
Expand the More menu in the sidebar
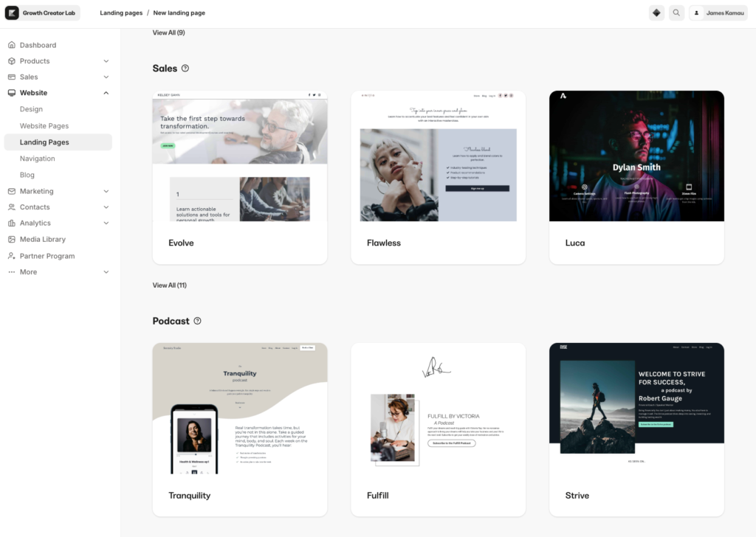[105, 271]
